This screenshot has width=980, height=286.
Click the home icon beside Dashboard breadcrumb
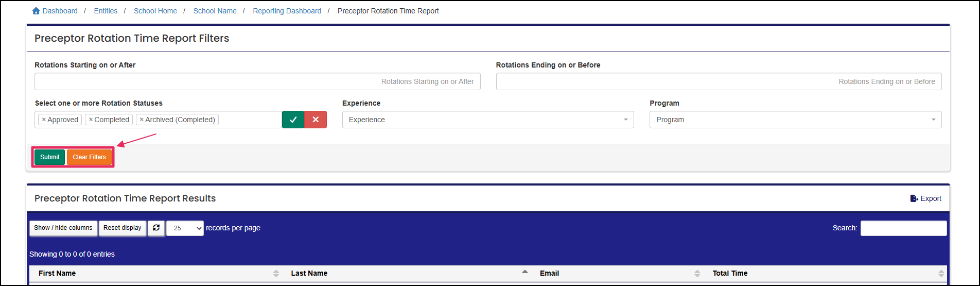click(36, 11)
